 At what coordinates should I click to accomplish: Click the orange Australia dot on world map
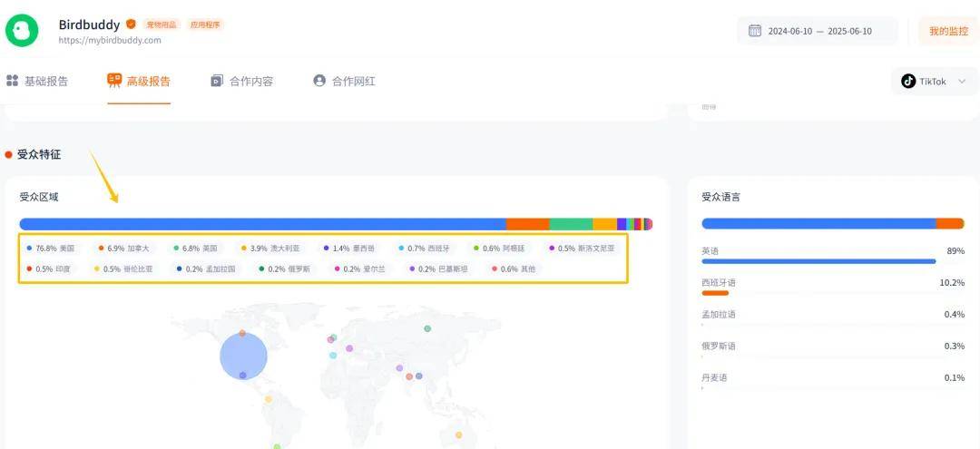(459, 434)
